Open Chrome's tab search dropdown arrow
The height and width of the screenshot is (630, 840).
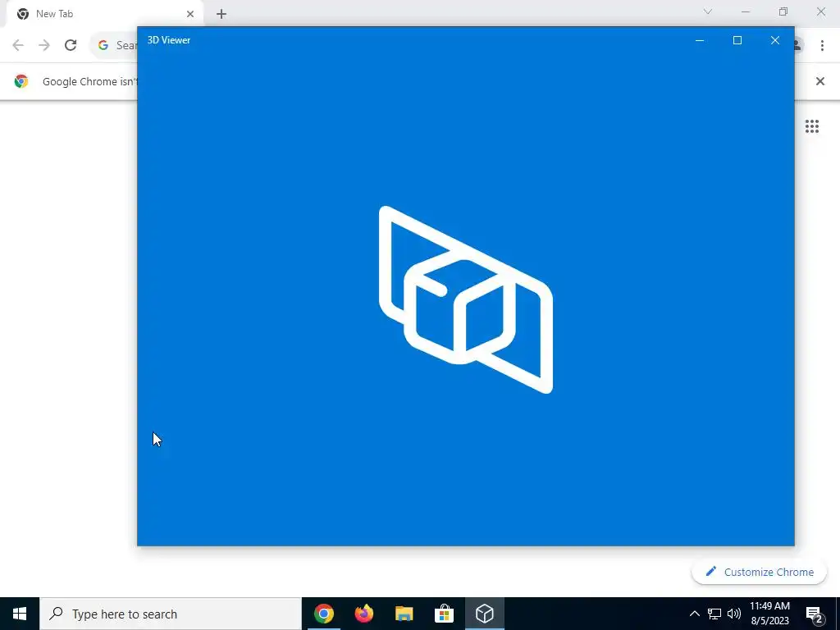point(708,11)
